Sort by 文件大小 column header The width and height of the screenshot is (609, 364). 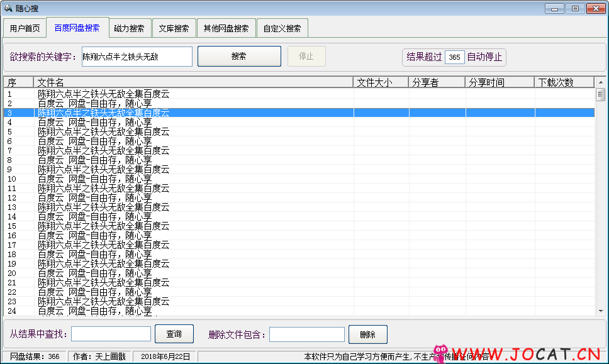[381, 82]
